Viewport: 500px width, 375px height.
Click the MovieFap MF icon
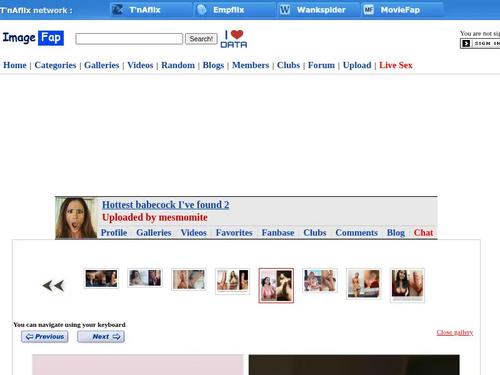pyautogui.click(x=368, y=10)
